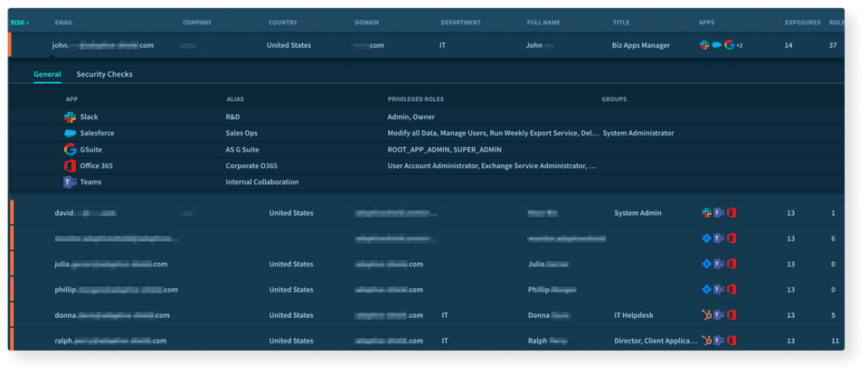Click the Office icon in julia's row
The image size is (868, 374).
coord(731,264)
